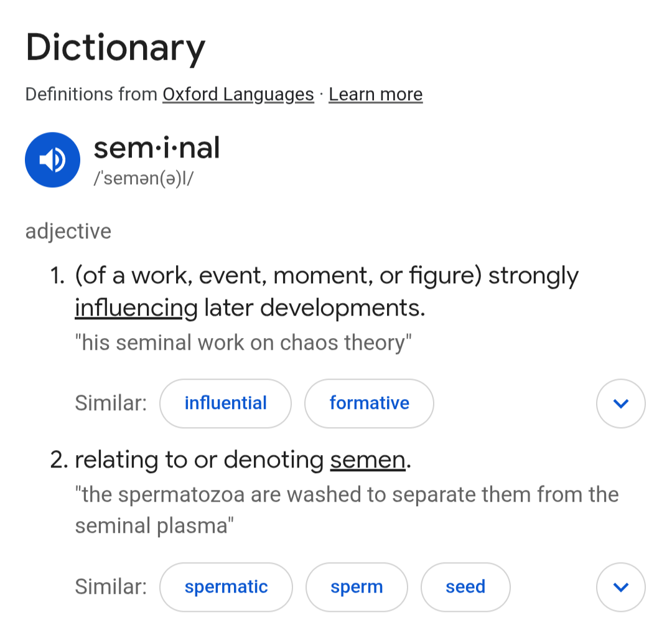Click the Similar label beside the spermatic chip
This screenshot has width=672, height=630.
[x=111, y=587]
